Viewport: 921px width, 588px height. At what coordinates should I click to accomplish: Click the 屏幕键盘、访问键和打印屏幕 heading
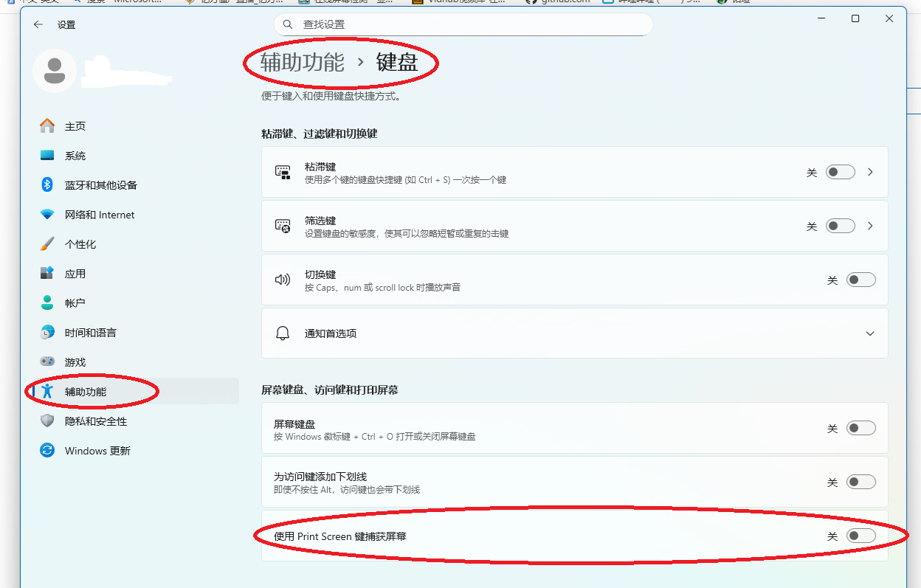tap(330, 390)
